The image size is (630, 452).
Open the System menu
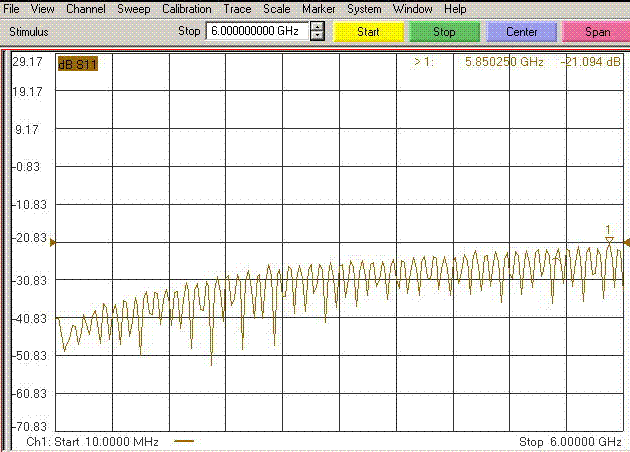364,9
